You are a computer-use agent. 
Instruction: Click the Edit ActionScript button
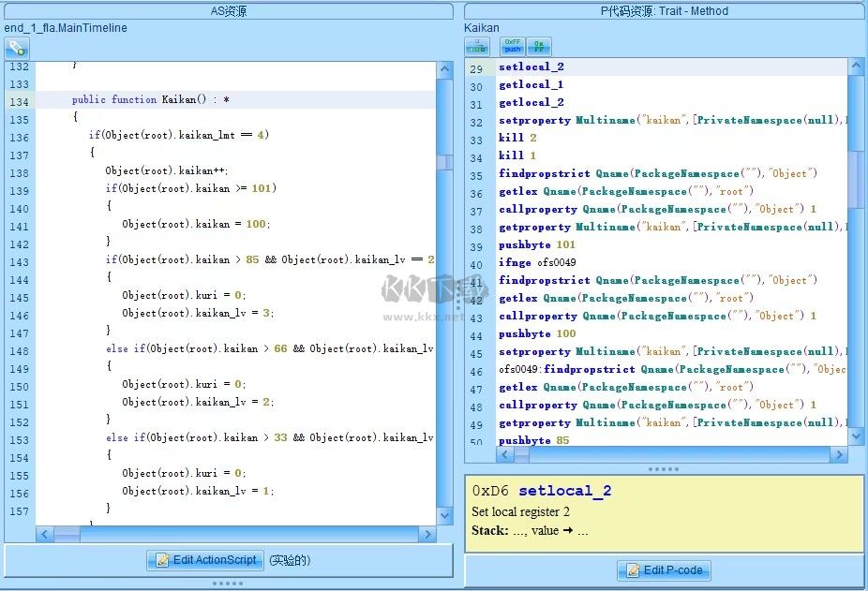(x=204, y=559)
